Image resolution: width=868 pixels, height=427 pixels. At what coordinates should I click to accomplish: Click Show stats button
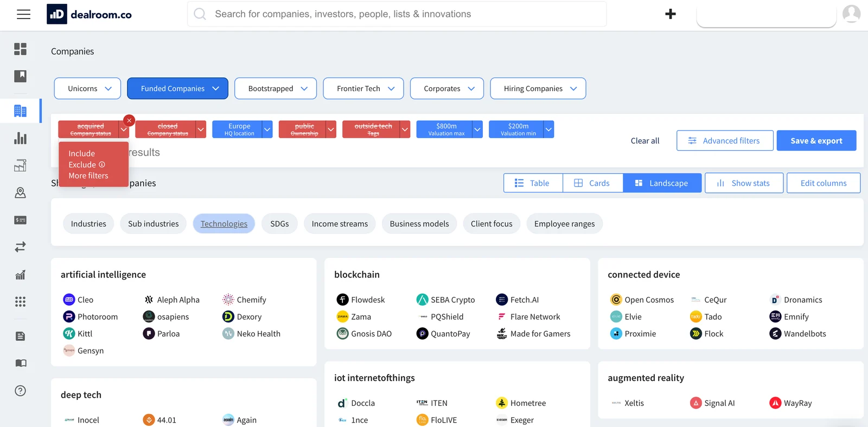pos(744,183)
